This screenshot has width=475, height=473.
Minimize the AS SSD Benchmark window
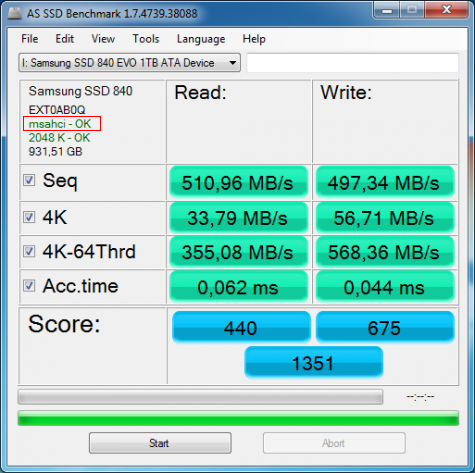[387, 10]
